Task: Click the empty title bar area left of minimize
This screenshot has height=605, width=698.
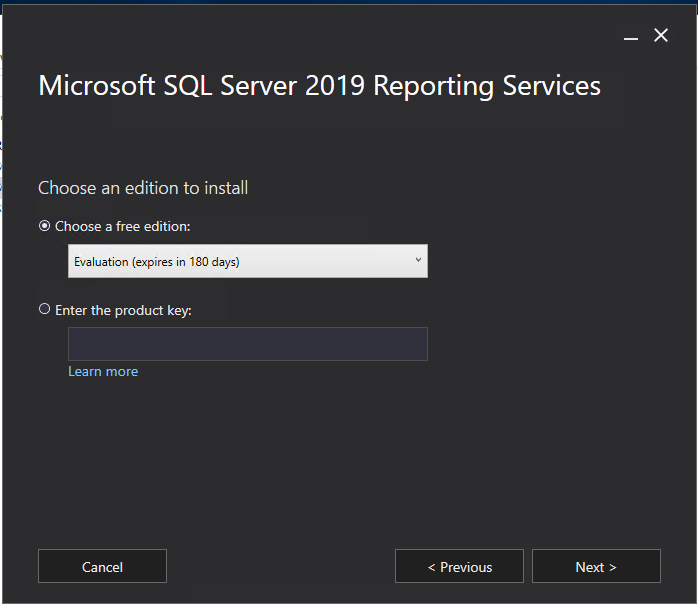Action: [300, 34]
